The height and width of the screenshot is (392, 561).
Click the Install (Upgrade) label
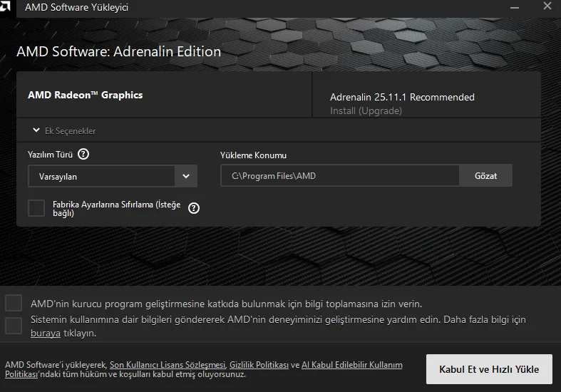pos(366,111)
